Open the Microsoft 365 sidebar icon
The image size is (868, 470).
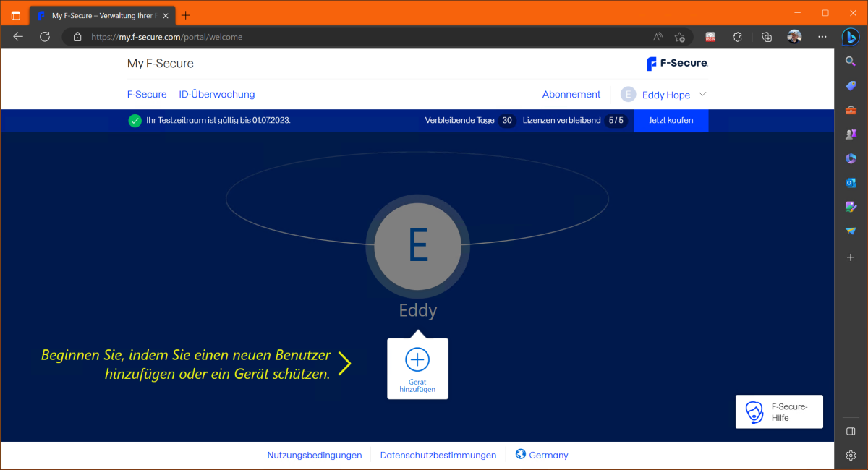tap(851, 158)
